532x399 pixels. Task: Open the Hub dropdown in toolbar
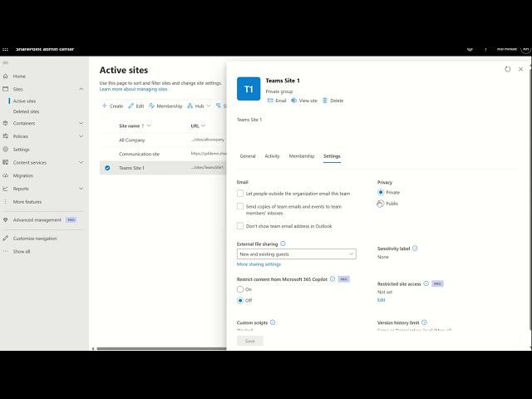point(199,106)
